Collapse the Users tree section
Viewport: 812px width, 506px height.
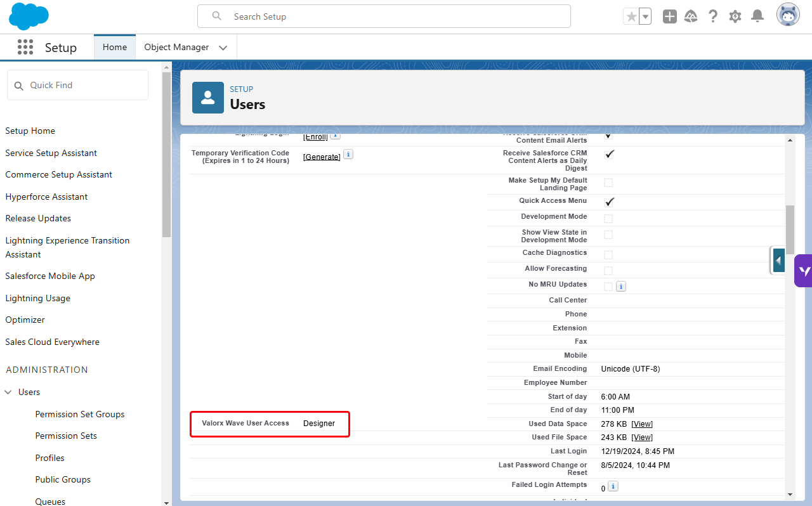pyautogui.click(x=9, y=392)
